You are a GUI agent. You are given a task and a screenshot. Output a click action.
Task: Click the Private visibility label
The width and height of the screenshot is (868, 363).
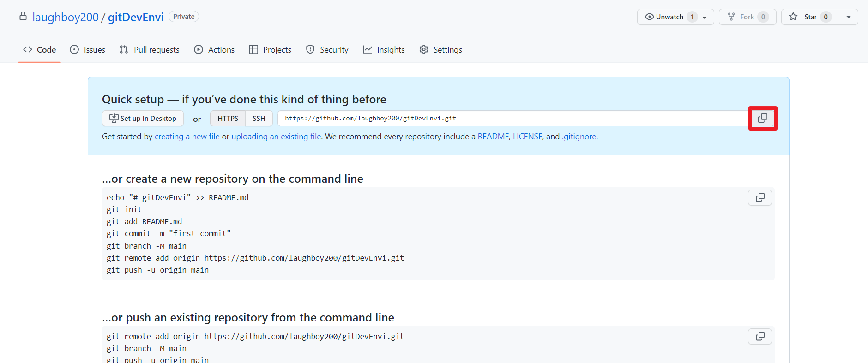pyautogui.click(x=184, y=17)
